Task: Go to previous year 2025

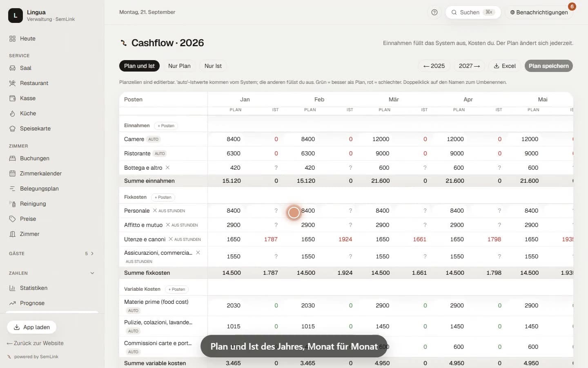Action: [x=434, y=66]
